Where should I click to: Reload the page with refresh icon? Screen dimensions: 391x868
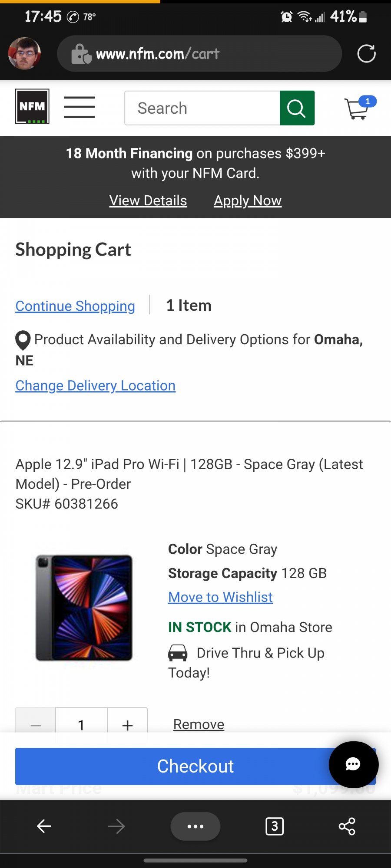pos(366,54)
